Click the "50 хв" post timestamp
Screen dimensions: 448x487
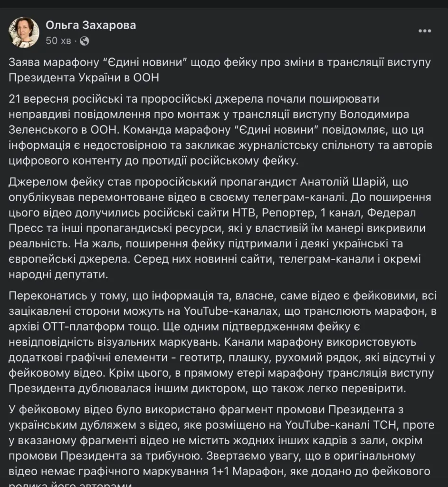click(x=58, y=41)
